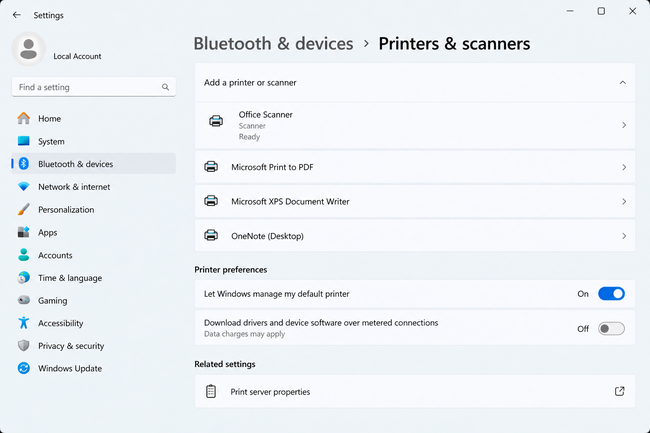Image resolution: width=650 pixels, height=433 pixels.
Task: Click the Personalization paintbrush icon
Action: pos(24,209)
